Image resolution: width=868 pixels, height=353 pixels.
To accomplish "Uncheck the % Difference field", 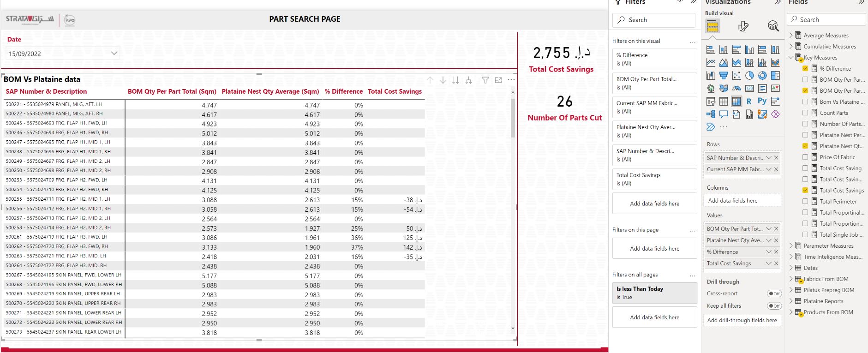I will (805, 69).
